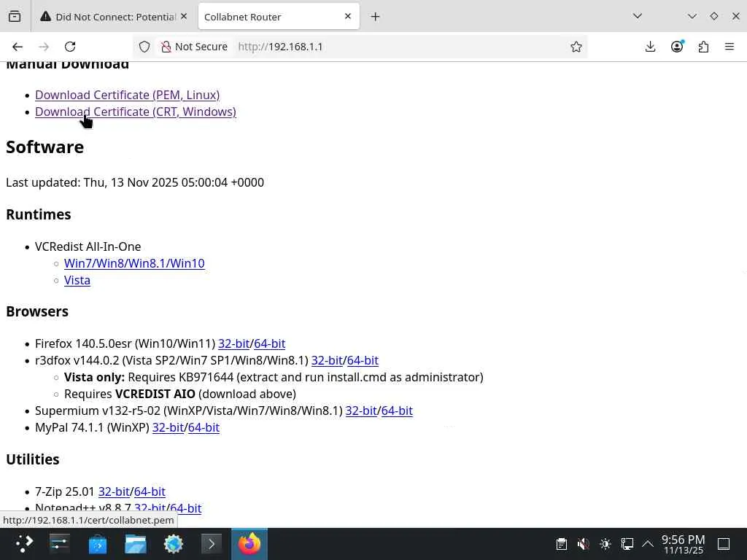Open Firefox View recent browsing icon
Screen dimensions: 747x560
[x=15, y=17]
